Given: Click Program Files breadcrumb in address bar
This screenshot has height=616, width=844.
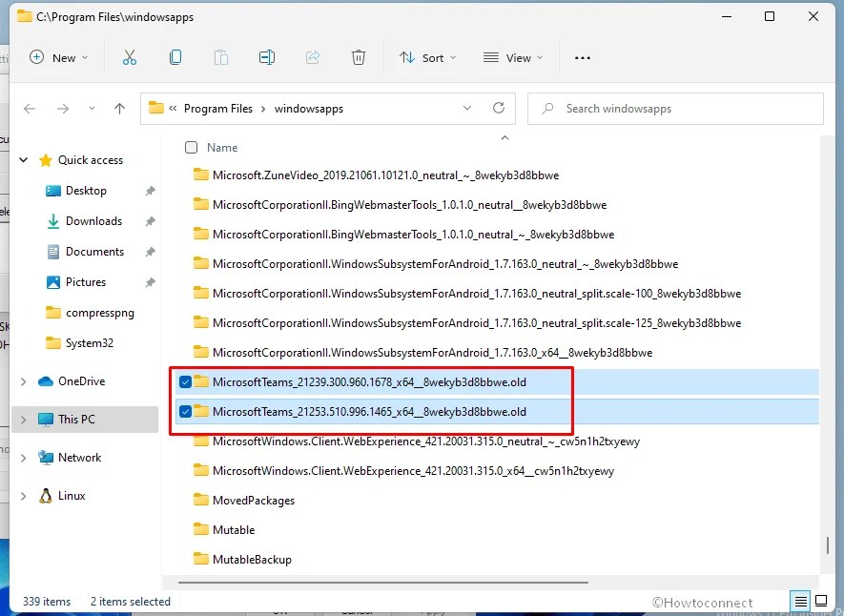Looking at the screenshot, I should click(218, 109).
